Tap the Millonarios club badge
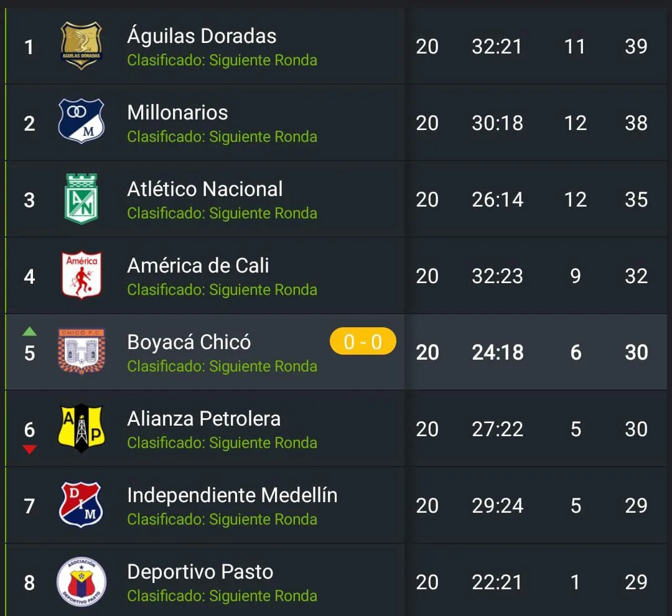The width and height of the screenshot is (672, 616). click(81, 121)
